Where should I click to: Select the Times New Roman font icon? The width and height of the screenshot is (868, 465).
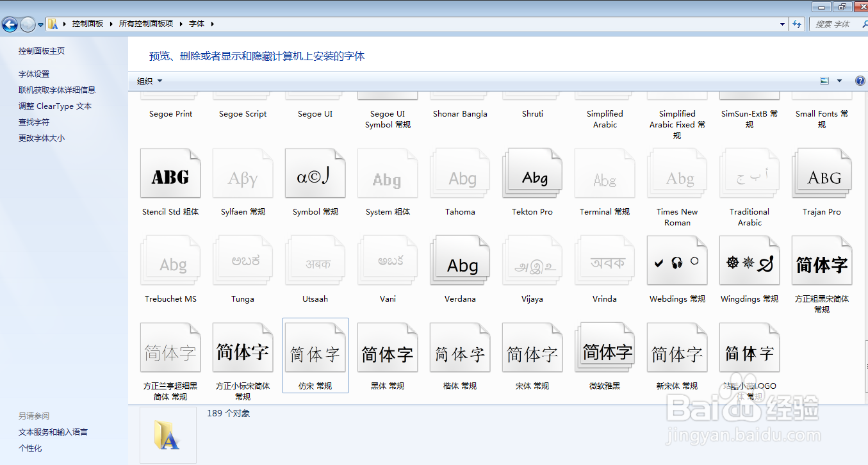(677, 174)
